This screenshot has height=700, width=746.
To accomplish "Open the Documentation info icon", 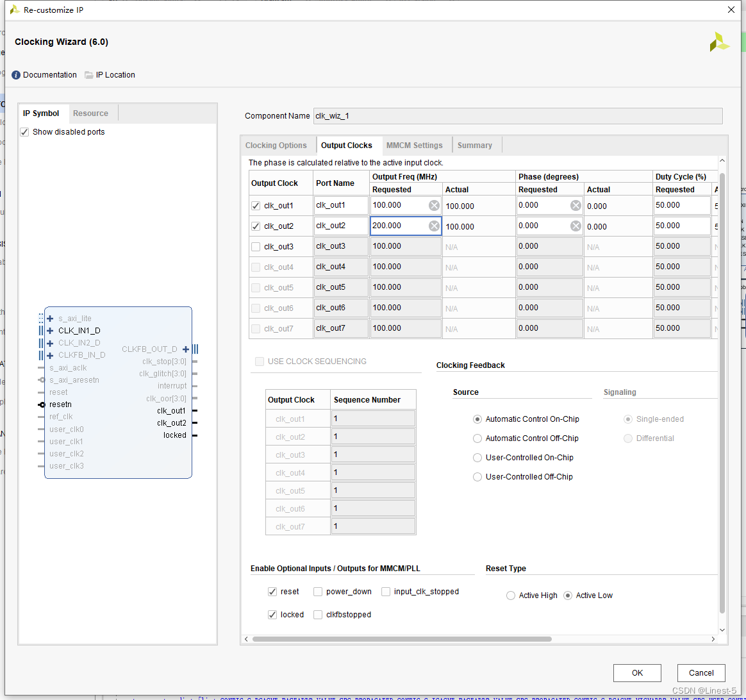I will (x=16, y=75).
